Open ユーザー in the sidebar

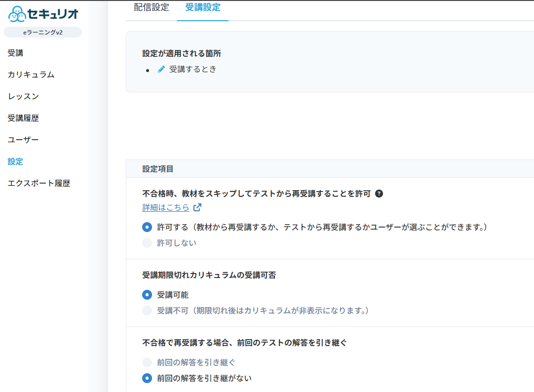click(23, 140)
